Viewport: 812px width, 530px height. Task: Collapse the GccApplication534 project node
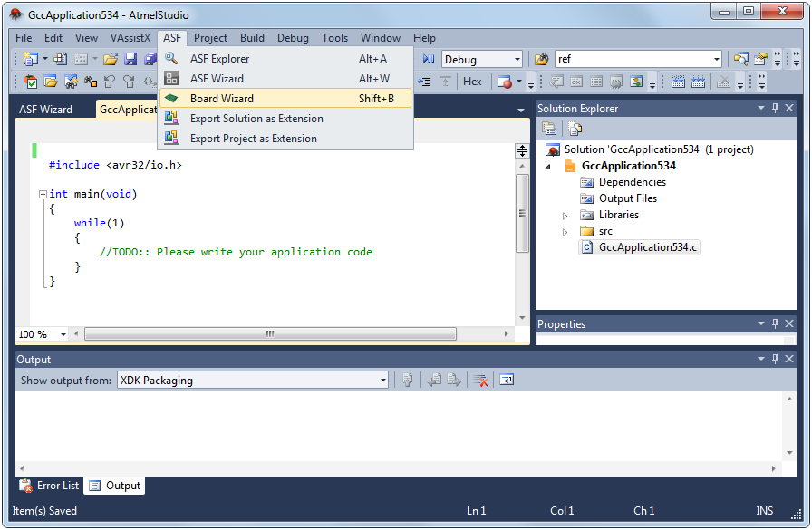pos(548,167)
